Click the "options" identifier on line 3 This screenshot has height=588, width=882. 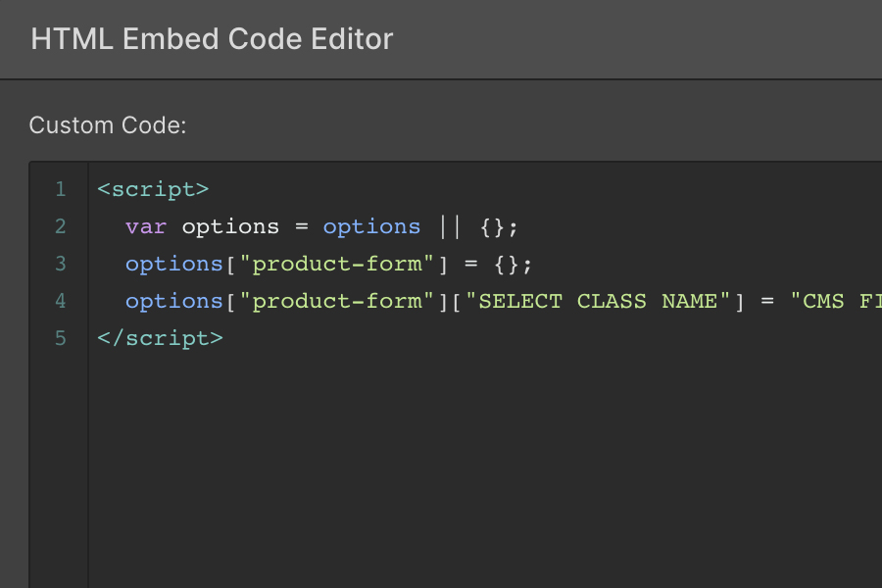tap(174, 265)
